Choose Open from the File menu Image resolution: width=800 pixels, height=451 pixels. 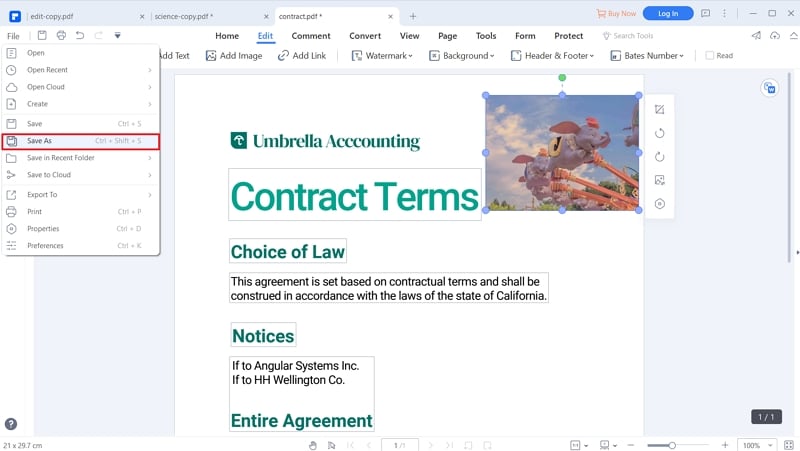click(81, 53)
